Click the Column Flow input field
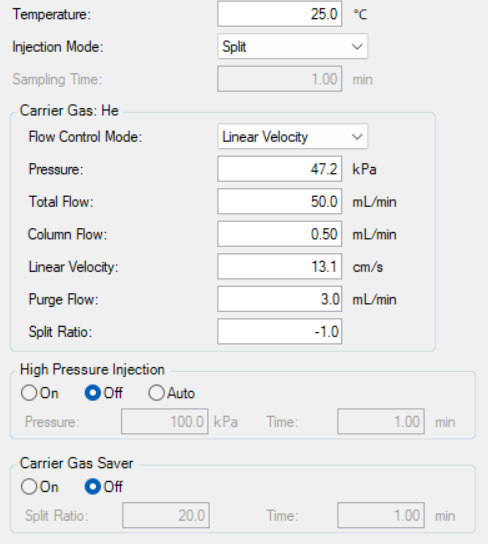Image resolution: width=488 pixels, height=544 pixels. (x=280, y=234)
